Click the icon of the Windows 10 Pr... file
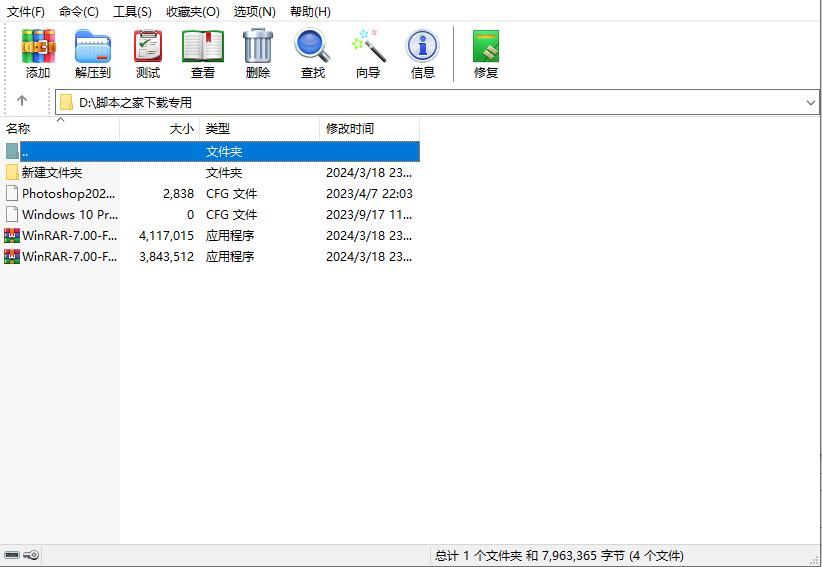Image resolution: width=822 pixels, height=567 pixels. [x=12, y=214]
